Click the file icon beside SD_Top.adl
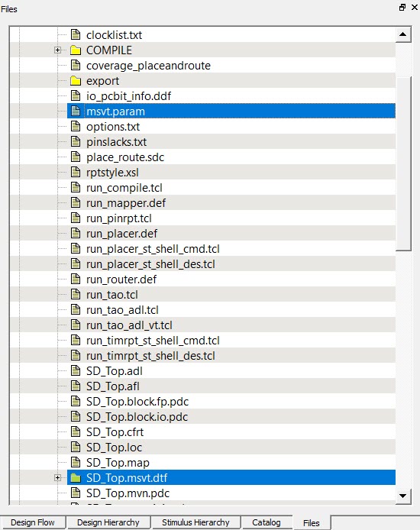420x530 pixels. [76, 371]
